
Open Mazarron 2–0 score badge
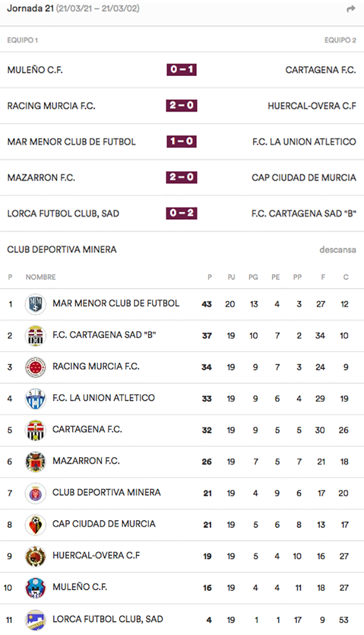click(x=181, y=177)
